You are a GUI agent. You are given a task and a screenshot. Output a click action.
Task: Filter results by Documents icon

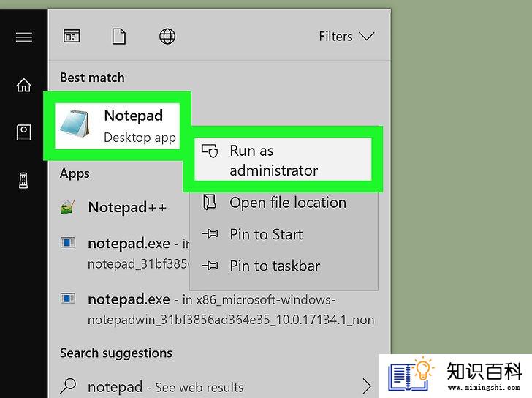click(x=118, y=37)
